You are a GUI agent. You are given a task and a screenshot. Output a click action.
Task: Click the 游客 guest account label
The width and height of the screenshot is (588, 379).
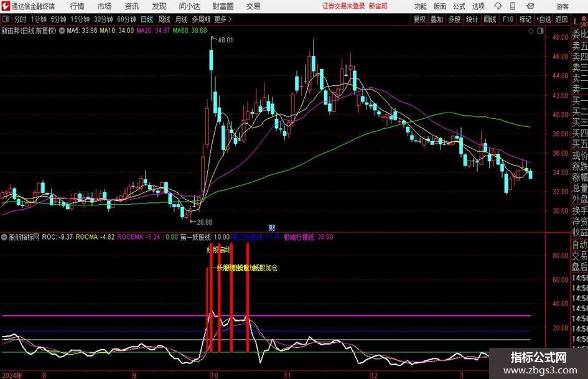pyautogui.click(x=562, y=6)
